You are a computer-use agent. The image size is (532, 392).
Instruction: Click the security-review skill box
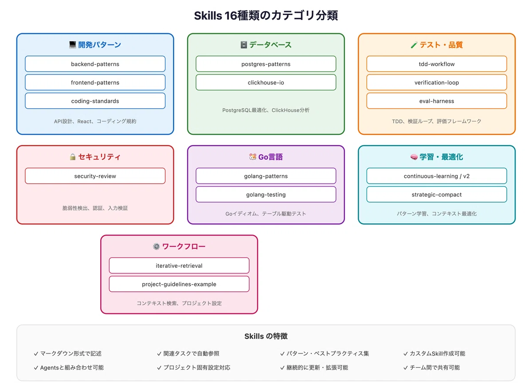pyautogui.click(x=95, y=176)
